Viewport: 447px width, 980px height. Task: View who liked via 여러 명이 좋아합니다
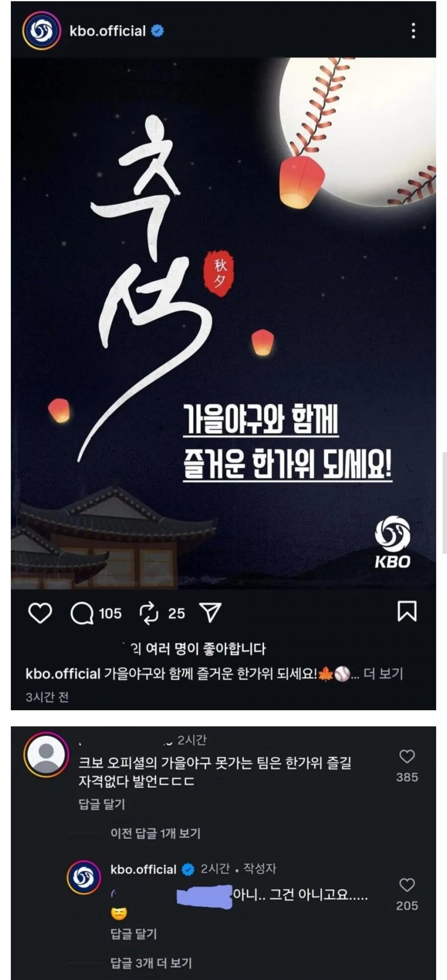pos(198,649)
